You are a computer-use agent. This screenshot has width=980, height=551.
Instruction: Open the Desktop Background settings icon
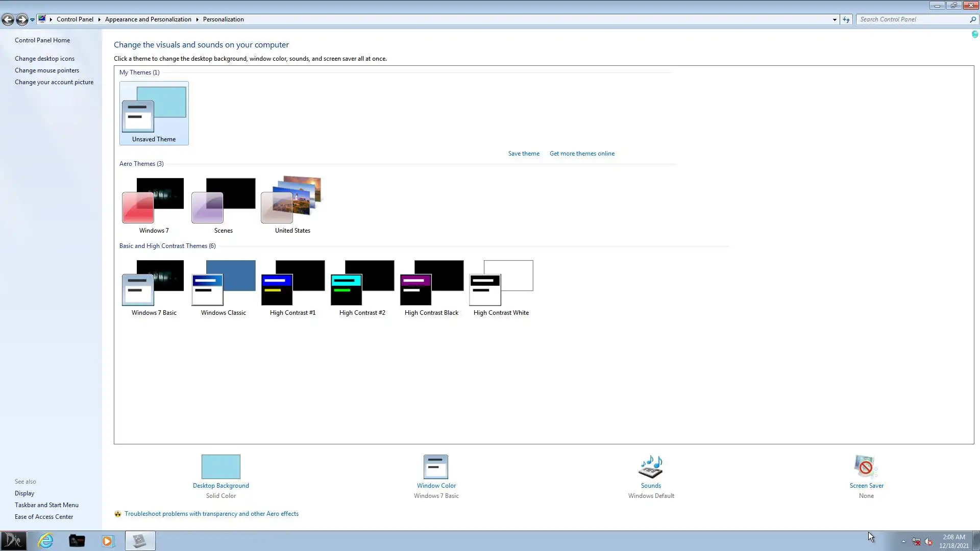coord(220,466)
